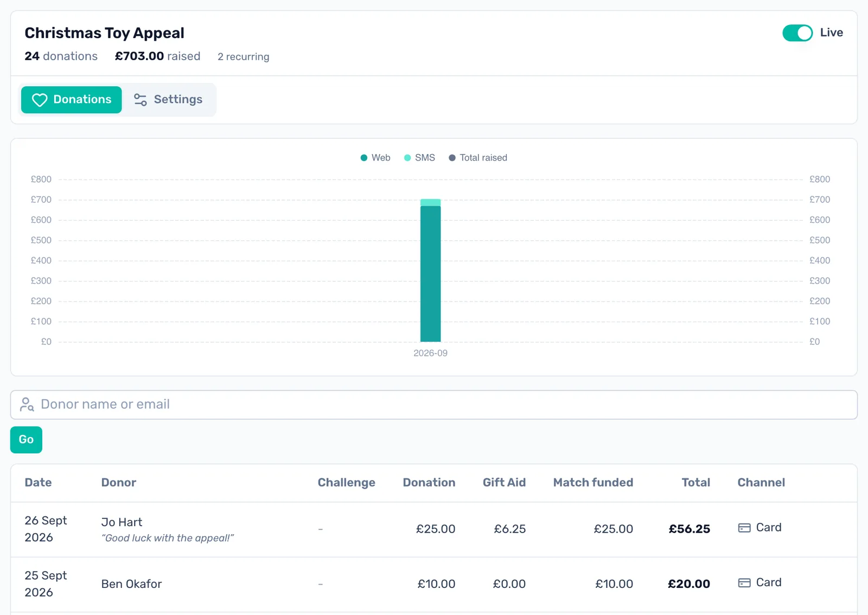Click the Gift Aid column header

(x=505, y=483)
